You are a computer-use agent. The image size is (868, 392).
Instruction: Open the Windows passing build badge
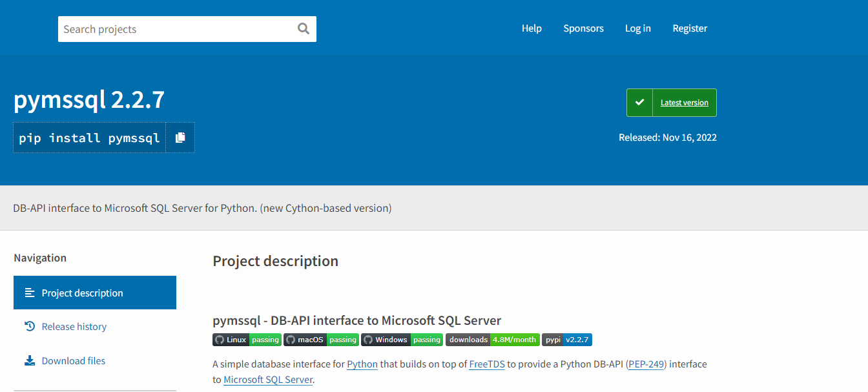click(402, 340)
